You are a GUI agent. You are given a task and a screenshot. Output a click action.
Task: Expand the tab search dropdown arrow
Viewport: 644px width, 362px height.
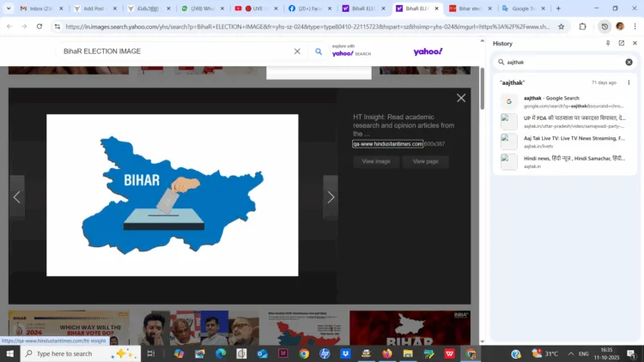[9, 9]
